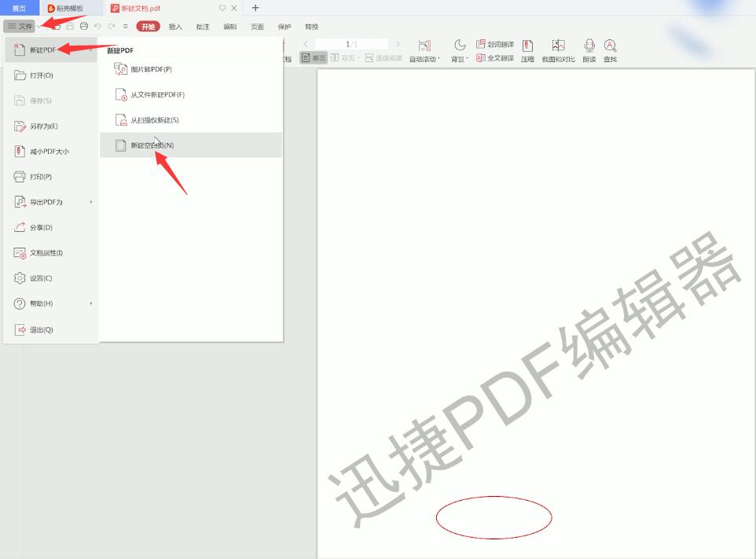Click the save-as icon beside 另存为(E)
Screen dimensions: 756x559
tap(20, 126)
